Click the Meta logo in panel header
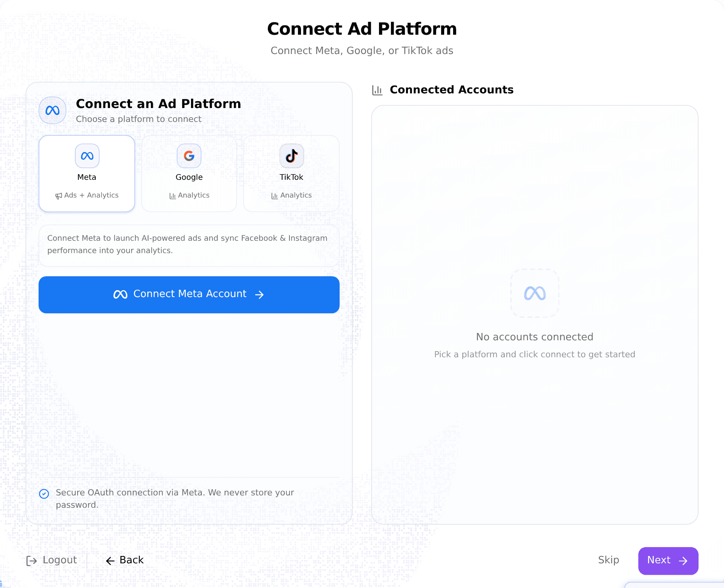This screenshot has width=724, height=588. [52, 110]
